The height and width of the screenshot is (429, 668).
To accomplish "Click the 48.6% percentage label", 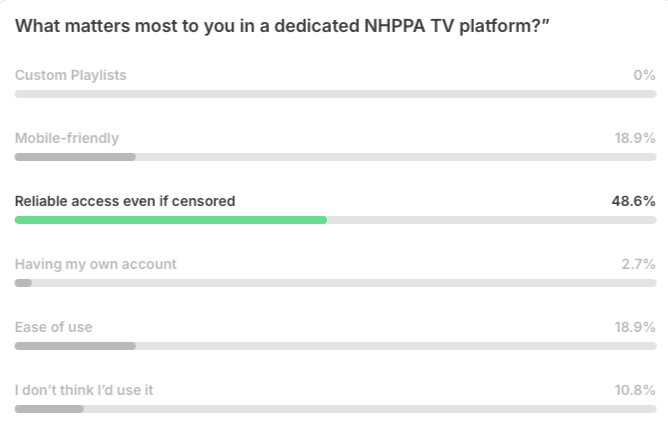I will (x=633, y=201).
